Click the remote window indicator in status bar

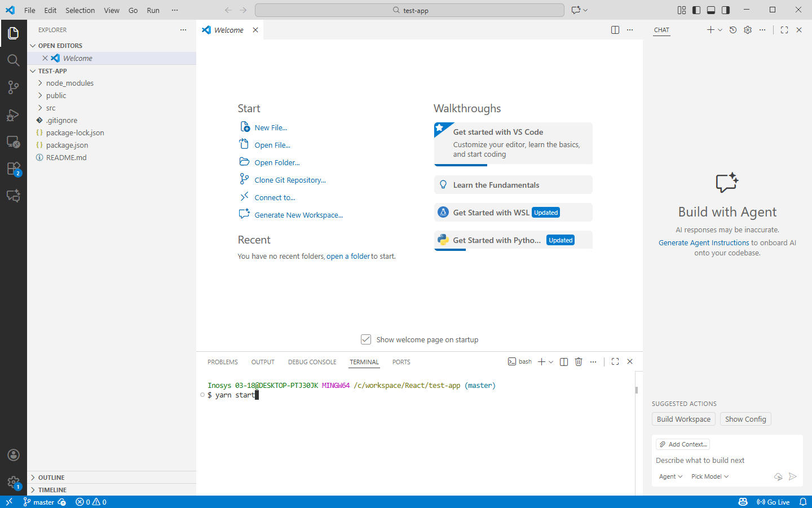(9, 502)
